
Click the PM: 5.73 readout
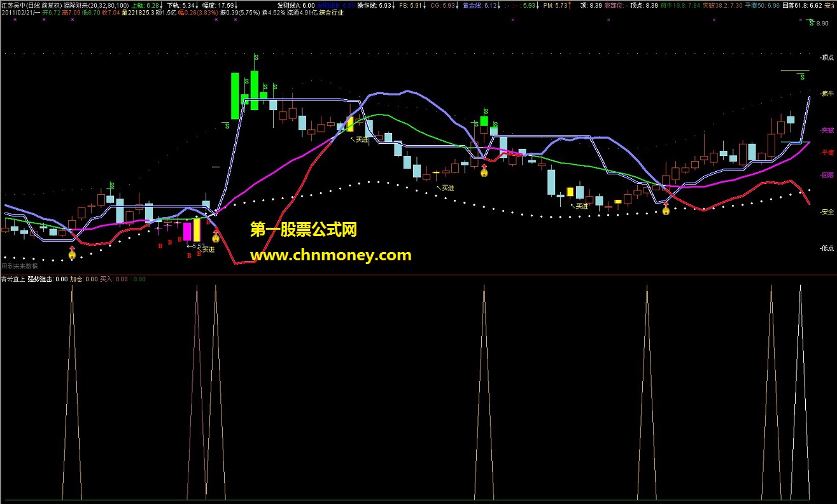point(556,4)
